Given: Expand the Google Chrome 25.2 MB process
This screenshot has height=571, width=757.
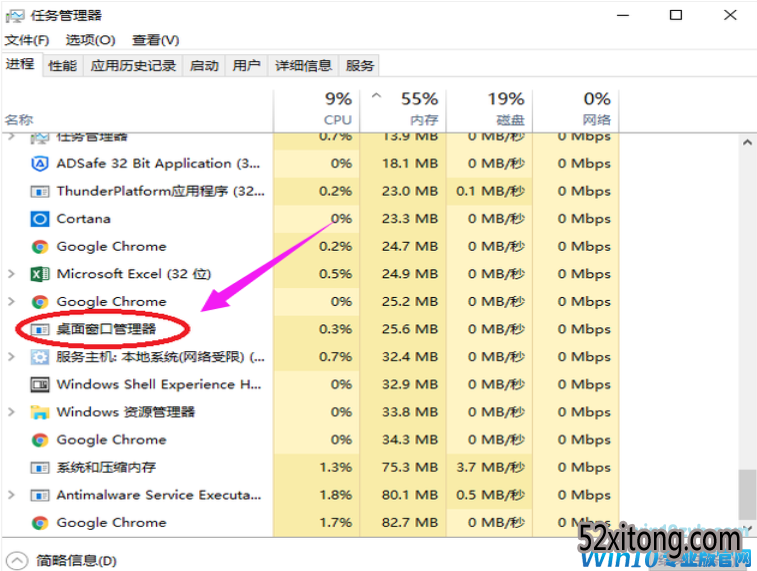Looking at the screenshot, I should tap(12, 302).
